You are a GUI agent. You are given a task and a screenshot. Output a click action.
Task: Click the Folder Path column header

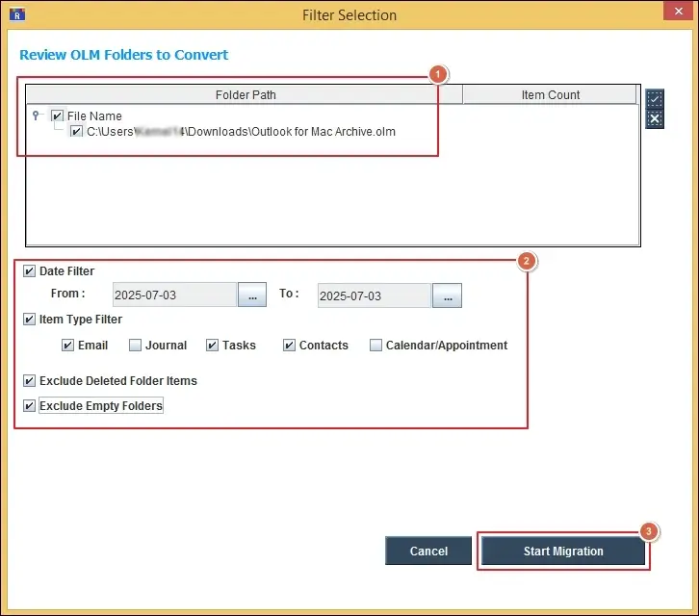(x=245, y=95)
